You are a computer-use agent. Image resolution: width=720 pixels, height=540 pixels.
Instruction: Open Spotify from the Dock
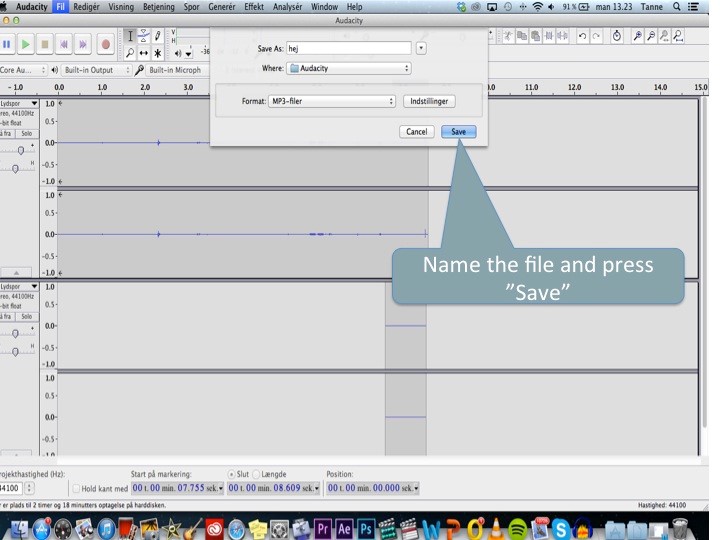(x=518, y=529)
